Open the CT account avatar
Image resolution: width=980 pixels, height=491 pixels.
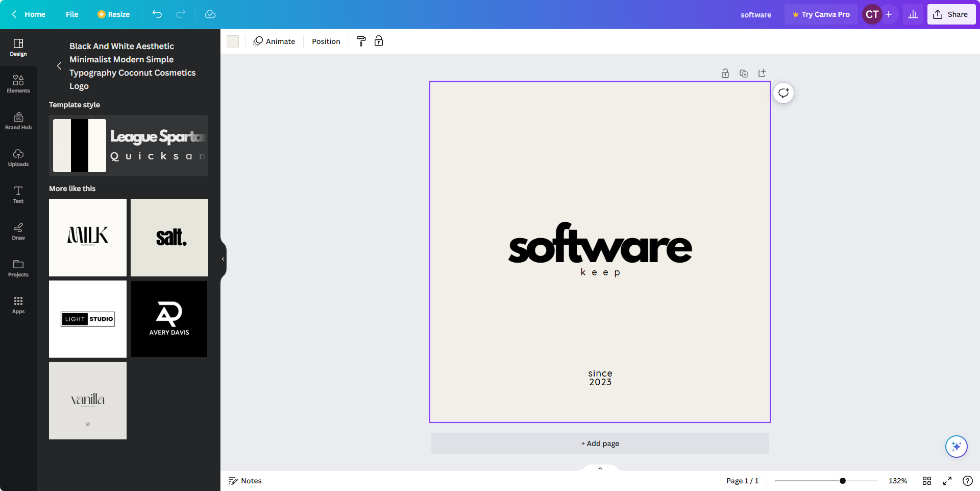pos(872,14)
